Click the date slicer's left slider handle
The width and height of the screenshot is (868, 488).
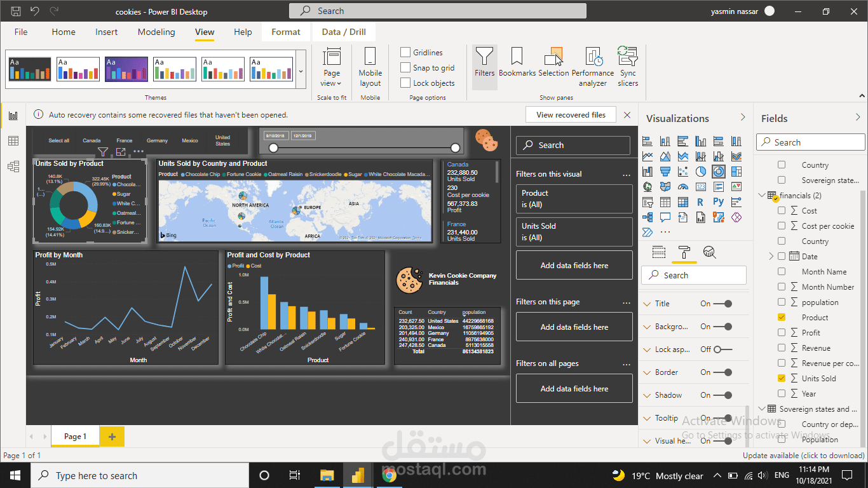pyautogui.click(x=273, y=148)
